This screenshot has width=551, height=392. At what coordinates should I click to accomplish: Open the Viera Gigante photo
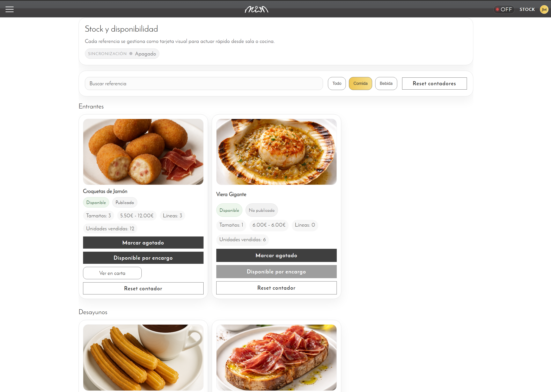[x=276, y=152]
